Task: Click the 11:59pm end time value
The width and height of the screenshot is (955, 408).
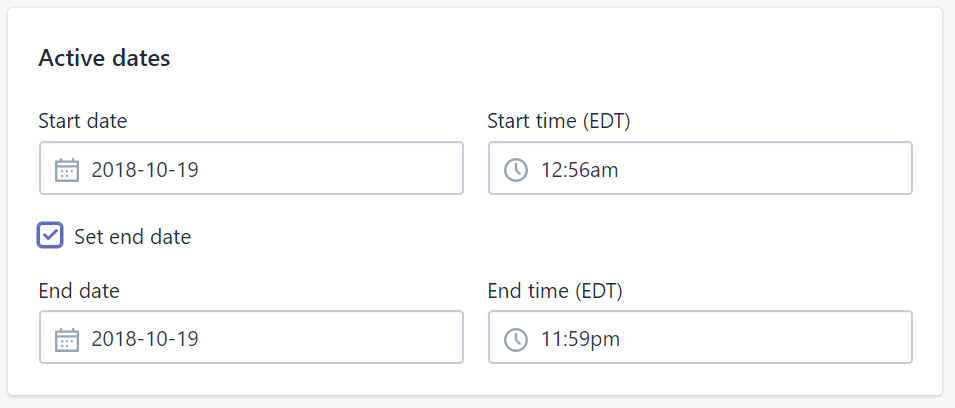Action: pyautogui.click(x=580, y=339)
